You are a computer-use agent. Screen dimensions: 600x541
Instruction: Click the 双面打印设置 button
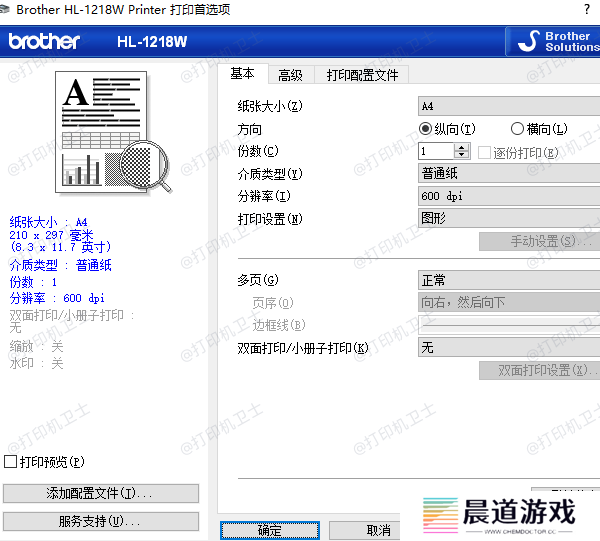click(x=540, y=370)
